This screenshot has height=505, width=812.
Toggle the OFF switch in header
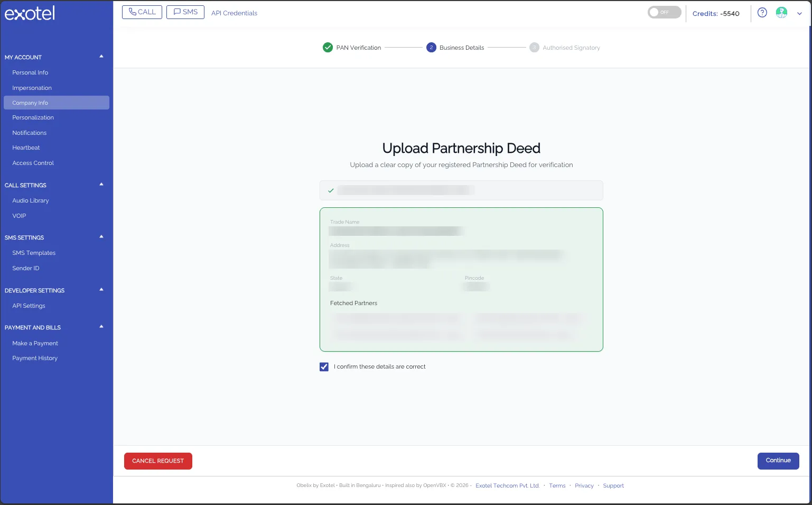[x=664, y=12]
